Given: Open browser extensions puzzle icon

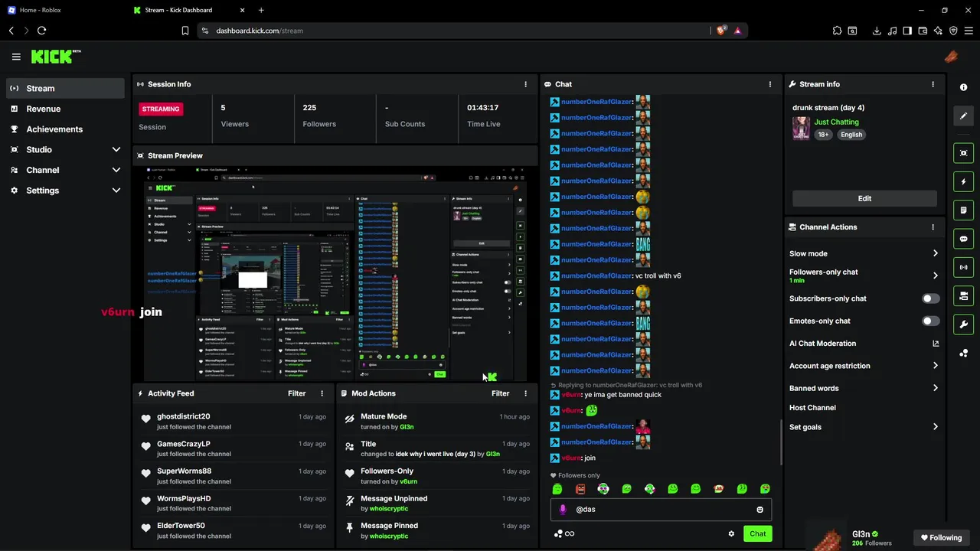Looking at the screenshot, I should coord(837,31).
